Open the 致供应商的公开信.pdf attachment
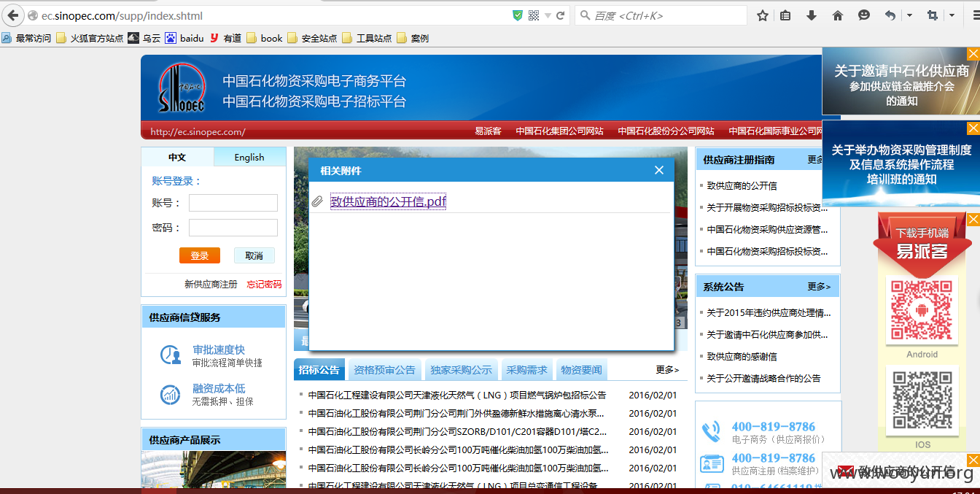This screenshot has height=494, width=980. coord(388,201)
